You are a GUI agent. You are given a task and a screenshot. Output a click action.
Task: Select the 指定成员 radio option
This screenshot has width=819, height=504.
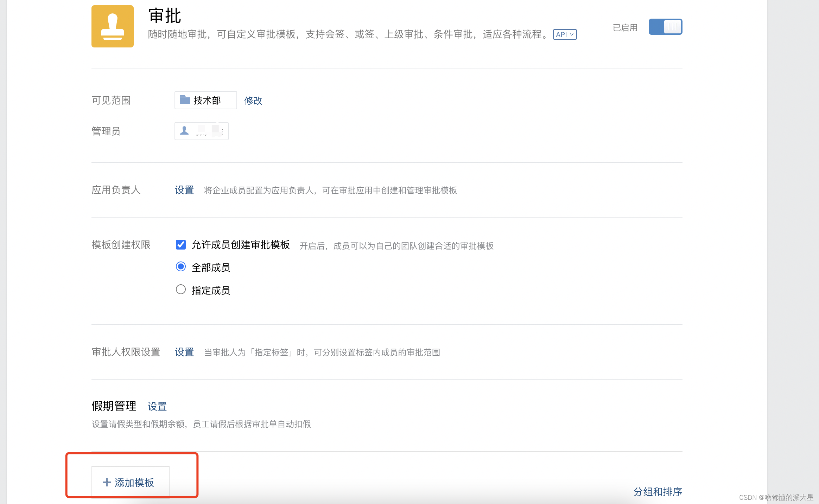pyautogui.click(x=181, y=290)
